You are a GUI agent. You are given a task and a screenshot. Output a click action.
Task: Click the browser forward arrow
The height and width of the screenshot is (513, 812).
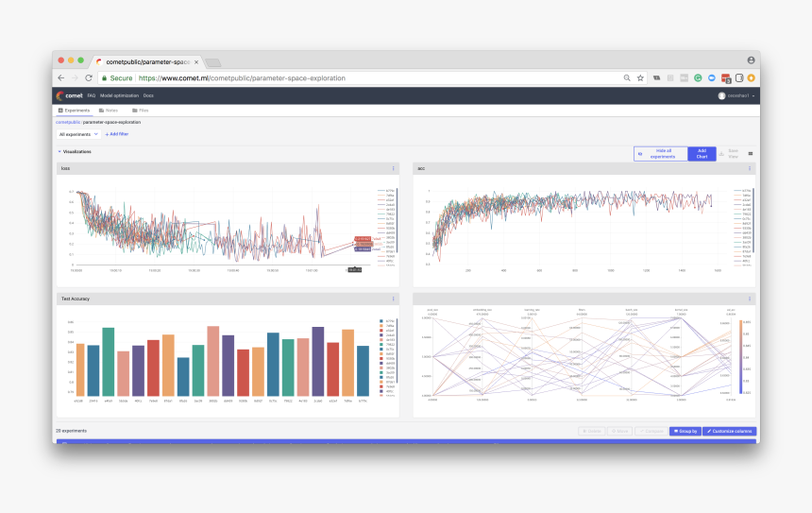(x=75, y=77)
